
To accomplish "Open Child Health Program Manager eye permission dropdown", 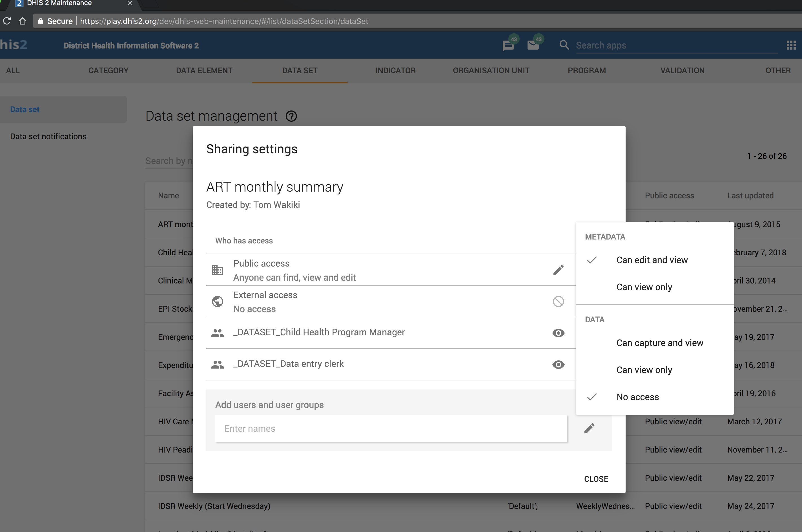I will pyautogui.click(x=558, y=333).
